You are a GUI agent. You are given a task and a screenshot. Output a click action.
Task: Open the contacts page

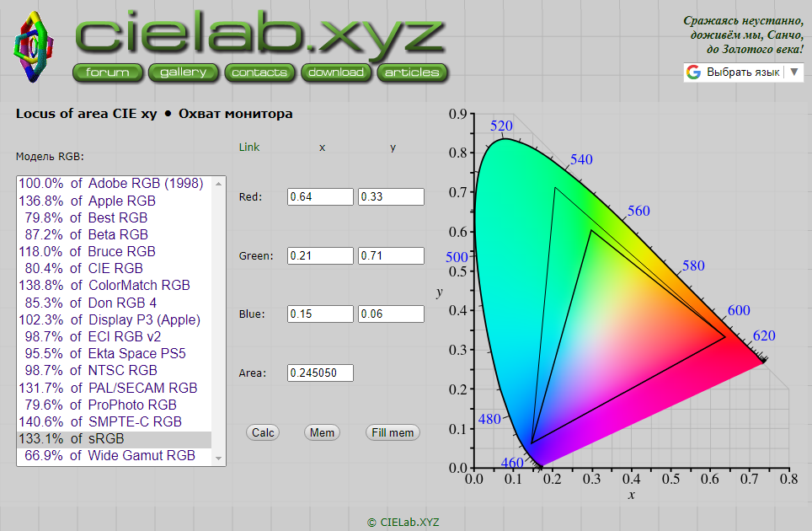pyautogui.click(x=259, y=72)
